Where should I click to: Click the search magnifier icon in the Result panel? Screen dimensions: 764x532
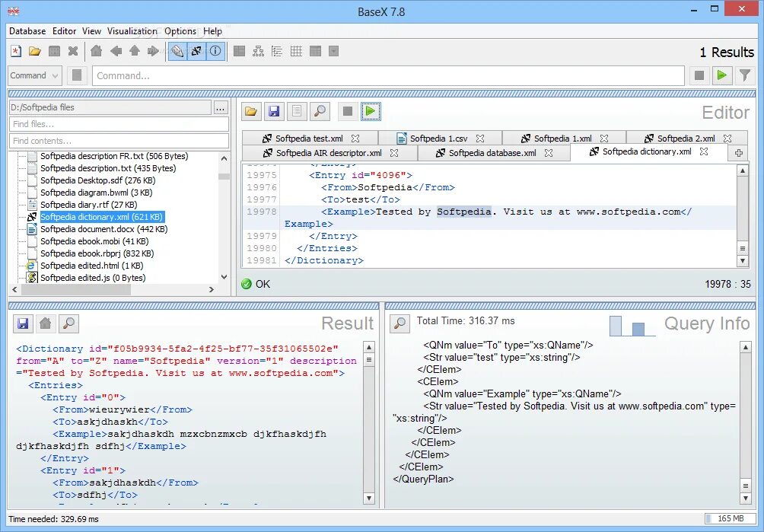click(x=68, y=324)
